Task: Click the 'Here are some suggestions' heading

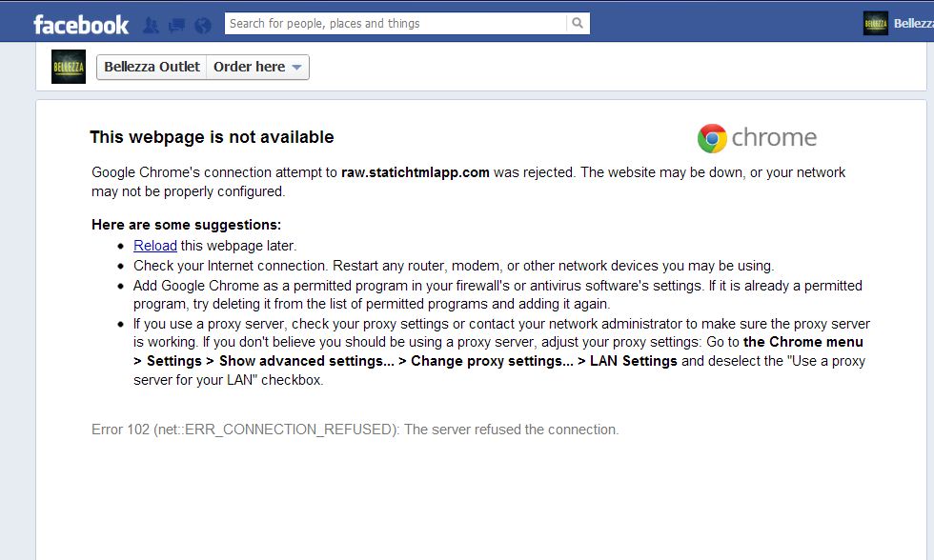Action: [186, 225]
